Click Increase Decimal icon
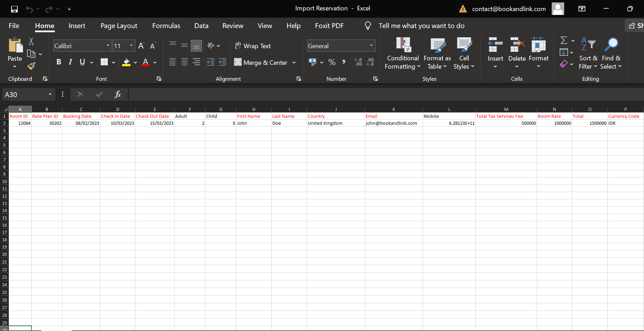The height and width of the screenshot is (331, 644). tap(358, 62)
